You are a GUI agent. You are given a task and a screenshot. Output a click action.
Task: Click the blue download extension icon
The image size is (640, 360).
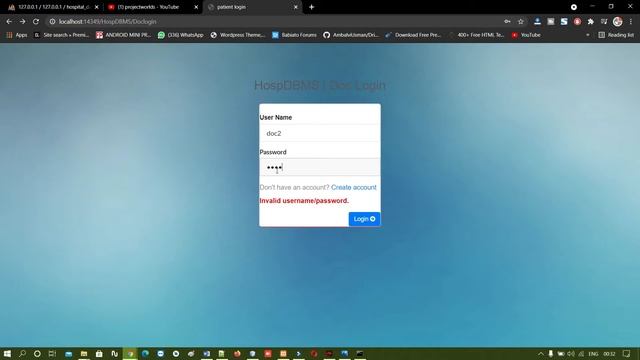(537, 22)
